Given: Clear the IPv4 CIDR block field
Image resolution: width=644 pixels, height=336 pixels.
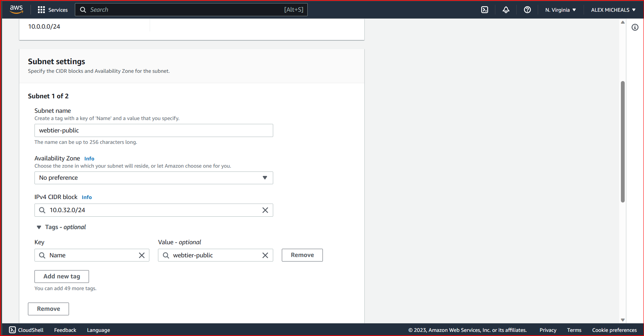Looking at the screenshot, I should pos(265,210).
